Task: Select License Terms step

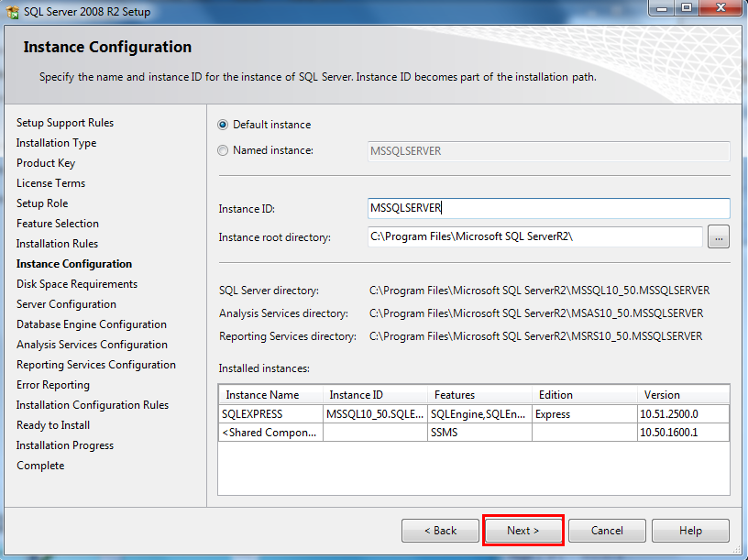Action: (50, 183)
